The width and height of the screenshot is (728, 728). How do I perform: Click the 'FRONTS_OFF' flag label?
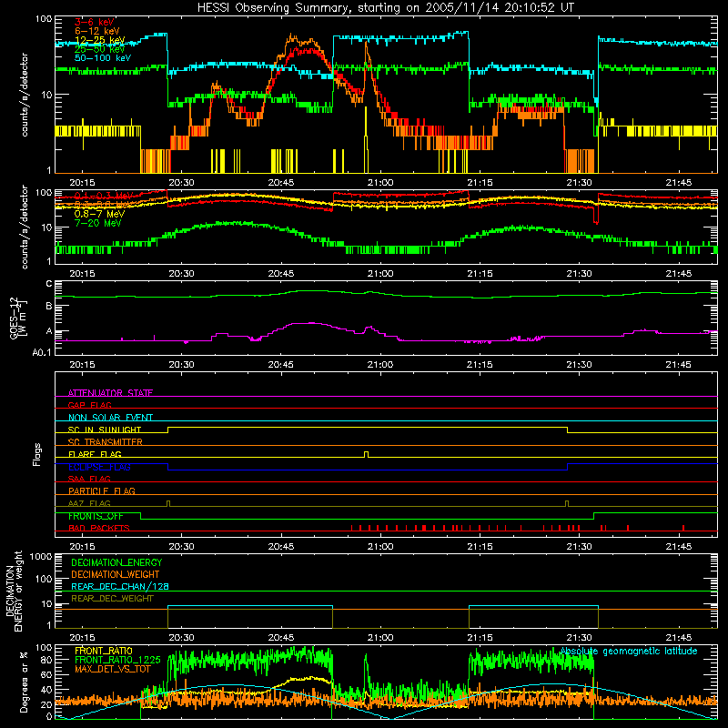tap(96, 516)
